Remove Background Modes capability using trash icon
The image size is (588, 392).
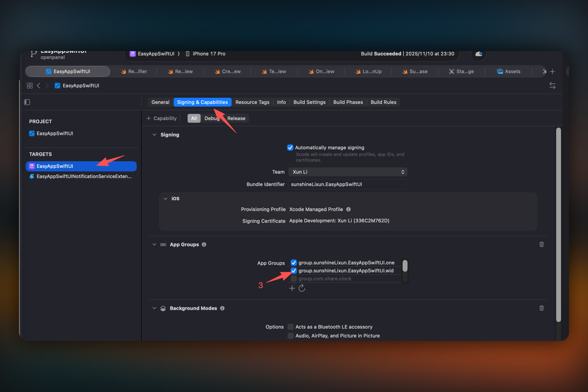[541, 308]
